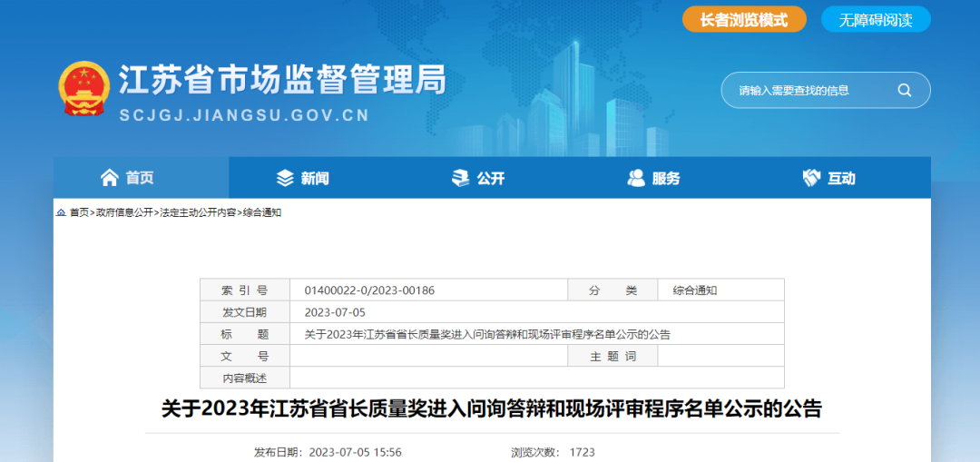Open 无障碍阅读 accessibility reading
Image resolution: width=980 pixels, height=462 pixels.
875,19
